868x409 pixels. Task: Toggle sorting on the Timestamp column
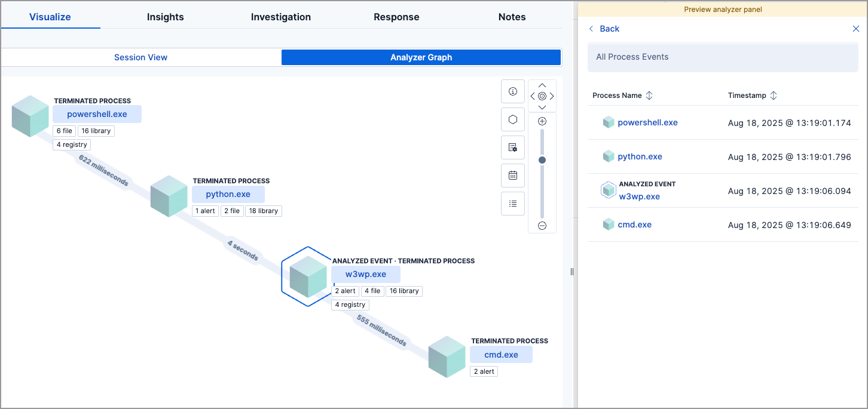tap(773, 95)
